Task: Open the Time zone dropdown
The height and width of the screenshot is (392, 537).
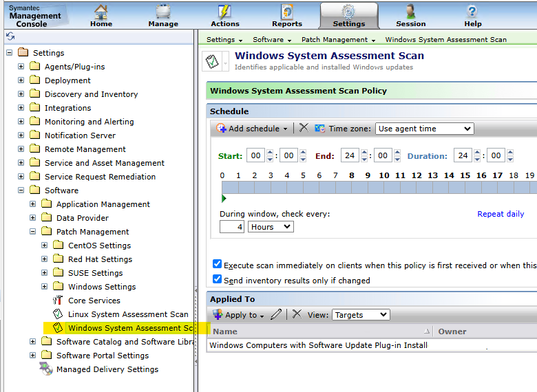Action: [x=425, y=129]
